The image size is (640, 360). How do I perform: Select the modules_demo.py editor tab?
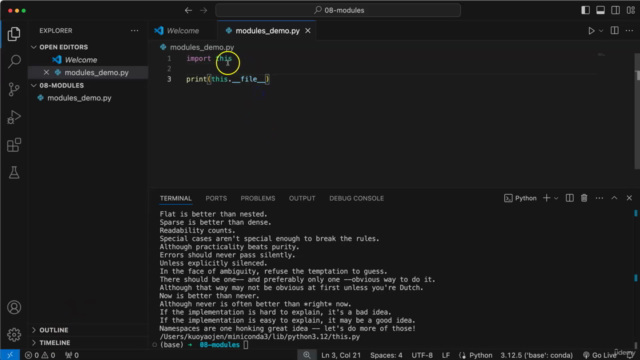coord(267,31)
